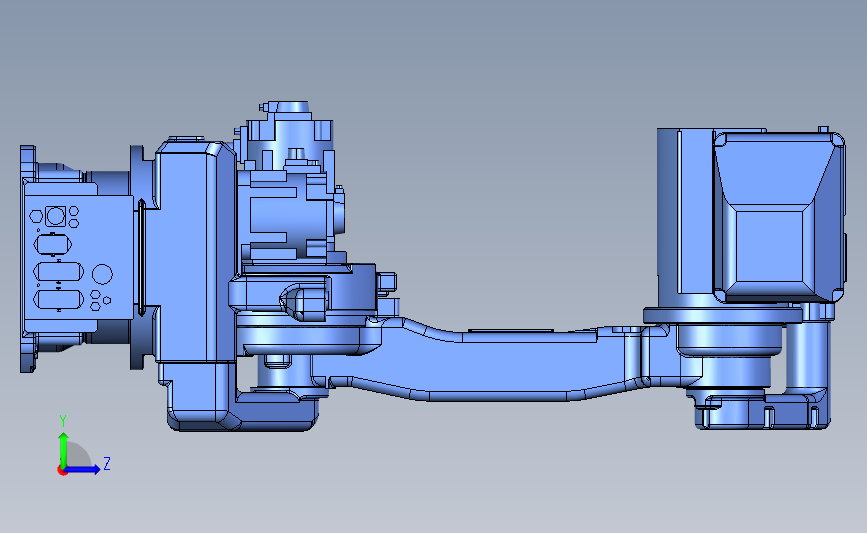Click the "Z" axis label
Viewport: 867px width, 533px height.
tap(107, 463)
